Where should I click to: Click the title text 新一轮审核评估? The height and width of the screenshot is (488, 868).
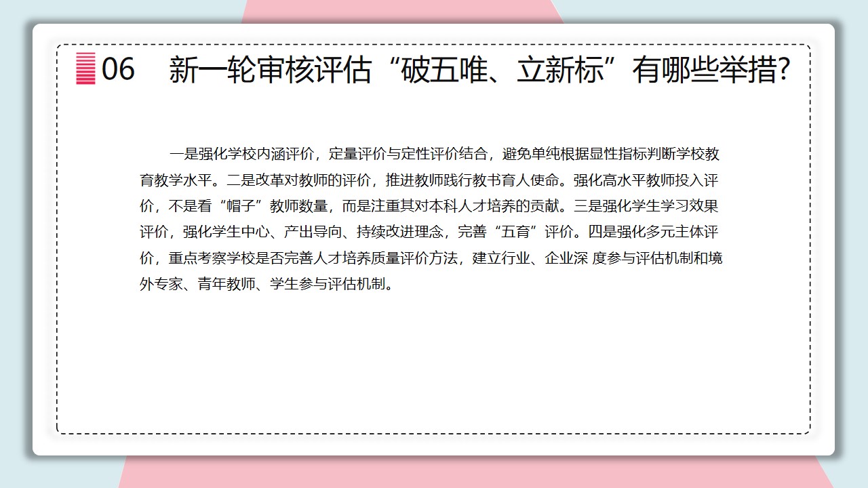(x=270, y=70)
